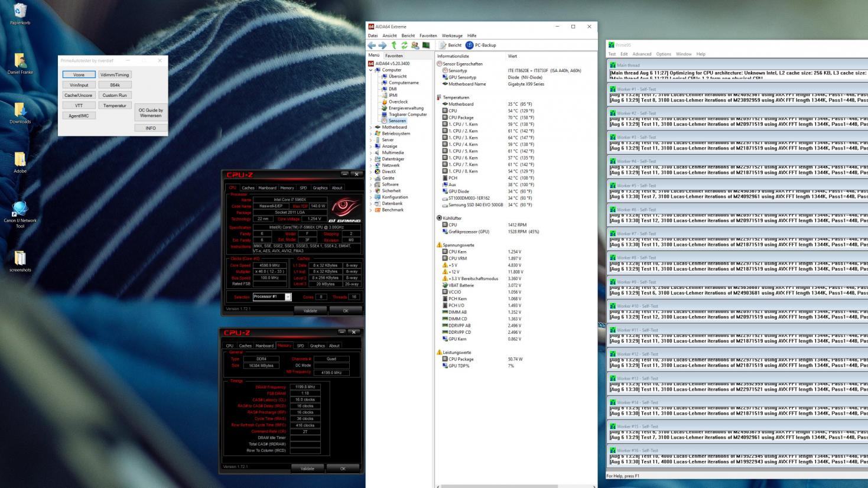
Task: Open Test menu in Prime95
Action: point(612,54)
